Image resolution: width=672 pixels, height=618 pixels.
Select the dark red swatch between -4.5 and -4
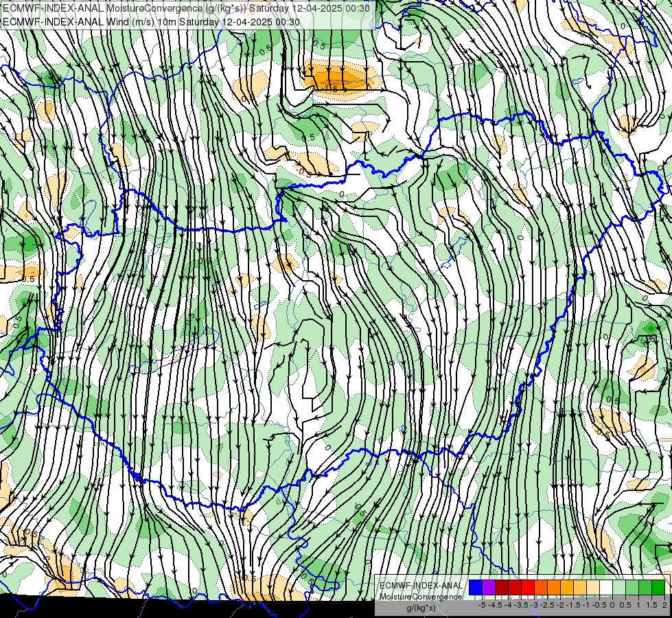502,588
